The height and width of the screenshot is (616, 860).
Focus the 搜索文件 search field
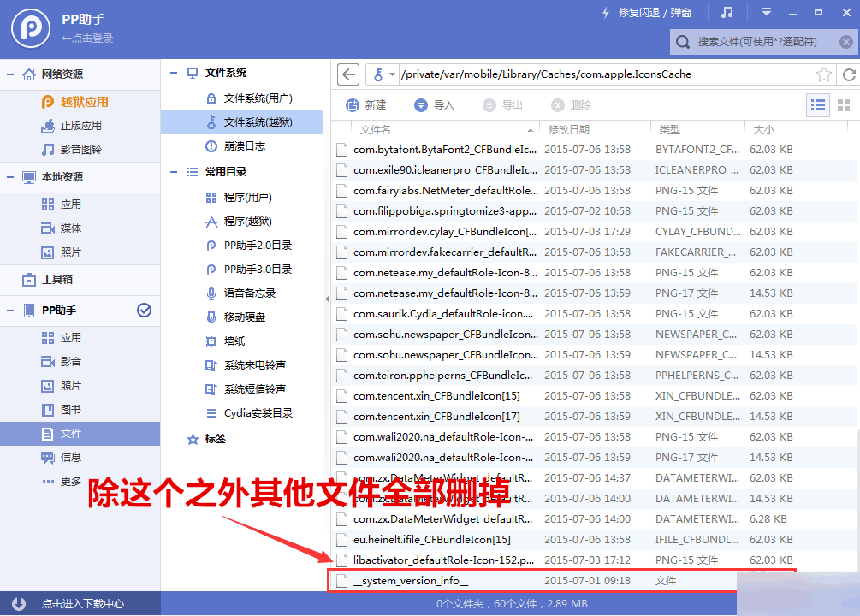point(762,42)
